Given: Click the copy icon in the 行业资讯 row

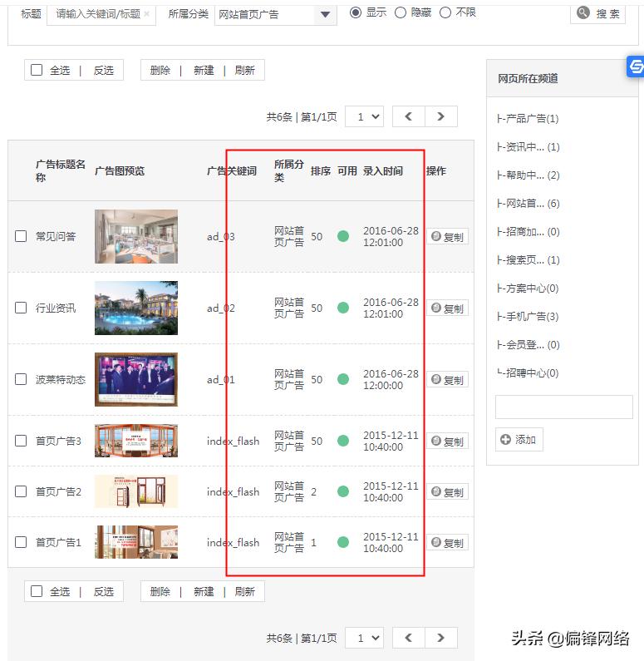Looking at the screenshot, I should pyautogui.click(x=436, y=308).
